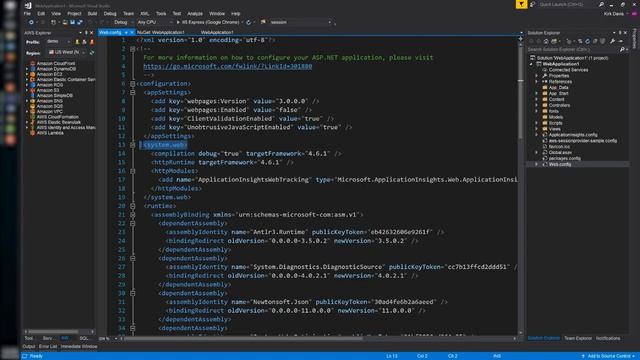Click the refresh icon beside Region dropdown
This screenshot has height=360, width=640.
click(x=92, y=53)
